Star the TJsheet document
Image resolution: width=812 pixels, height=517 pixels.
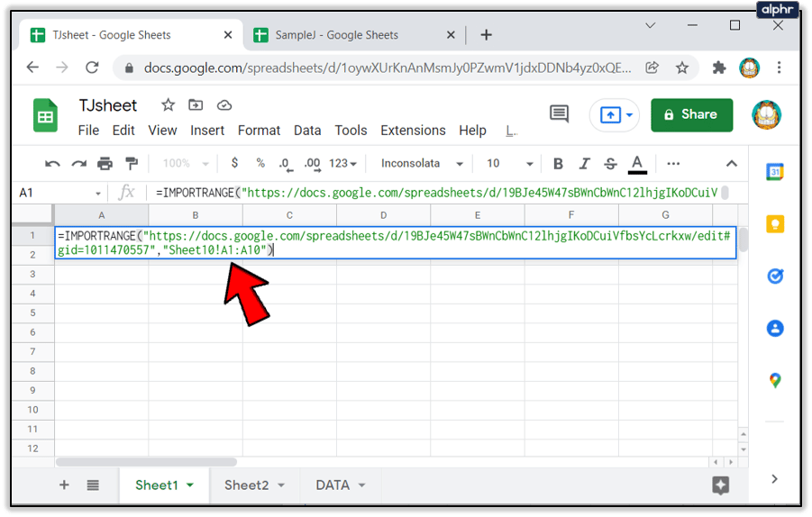[168, 105]
